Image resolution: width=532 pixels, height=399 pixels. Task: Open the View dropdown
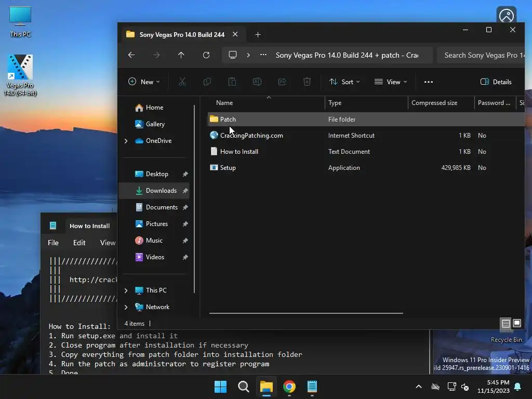(391, 82)
